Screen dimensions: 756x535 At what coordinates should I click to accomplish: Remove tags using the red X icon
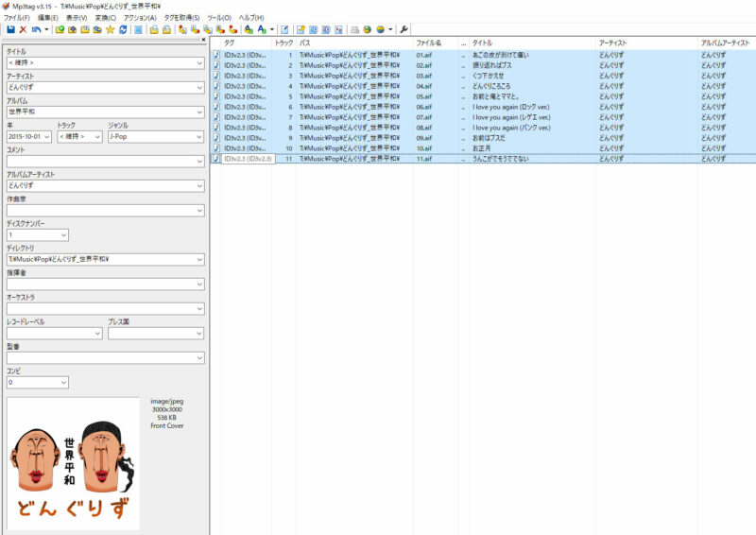point(23,29)
